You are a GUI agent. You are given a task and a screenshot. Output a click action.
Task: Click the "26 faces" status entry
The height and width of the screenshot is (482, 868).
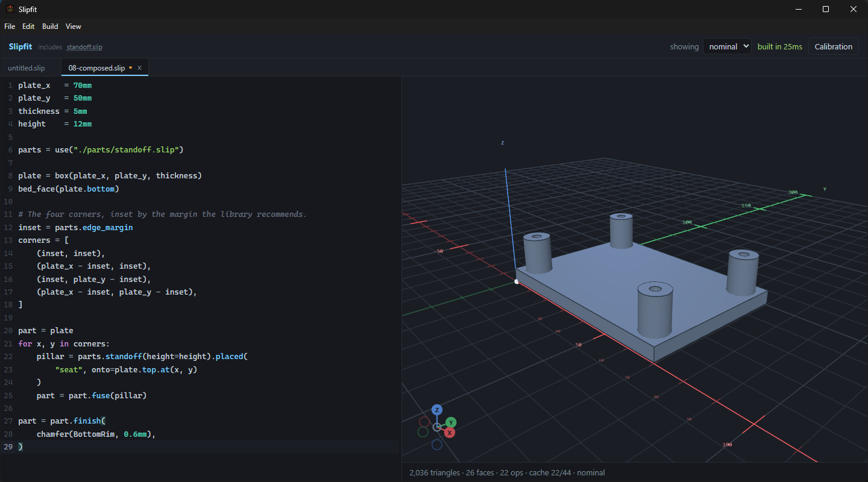pyautogui.click(x=481, y=473)
